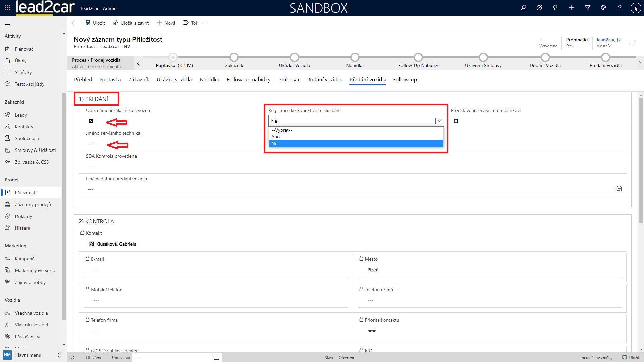Click the assistant lightbulb icon
This screenshot has height=362, width=644.
[x=555, y=8]
